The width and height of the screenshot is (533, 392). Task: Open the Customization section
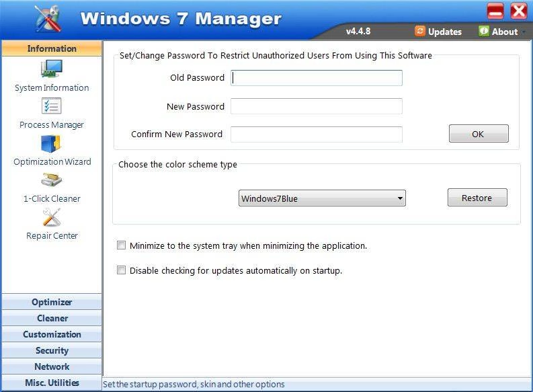pos(52,334)
